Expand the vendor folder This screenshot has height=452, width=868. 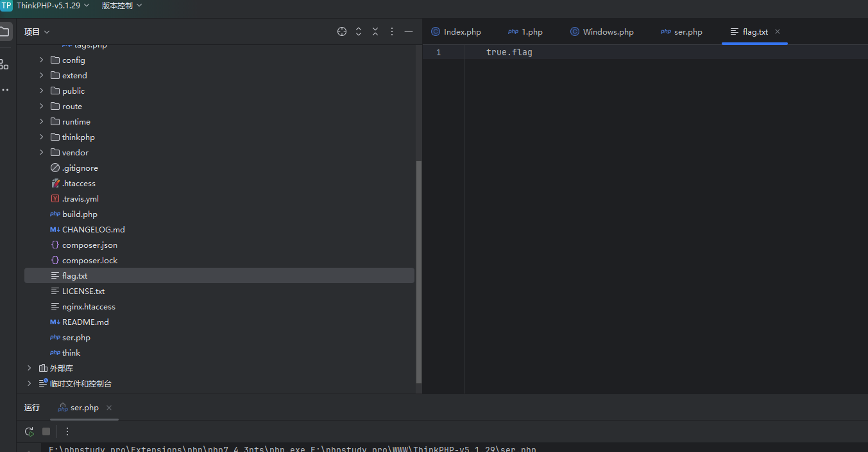(42, 152)
